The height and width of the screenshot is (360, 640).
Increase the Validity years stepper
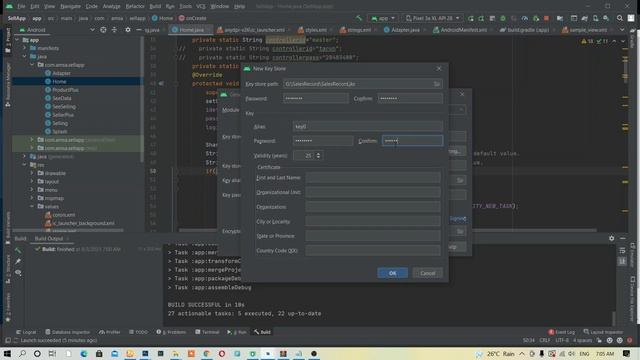click(318, 153)
